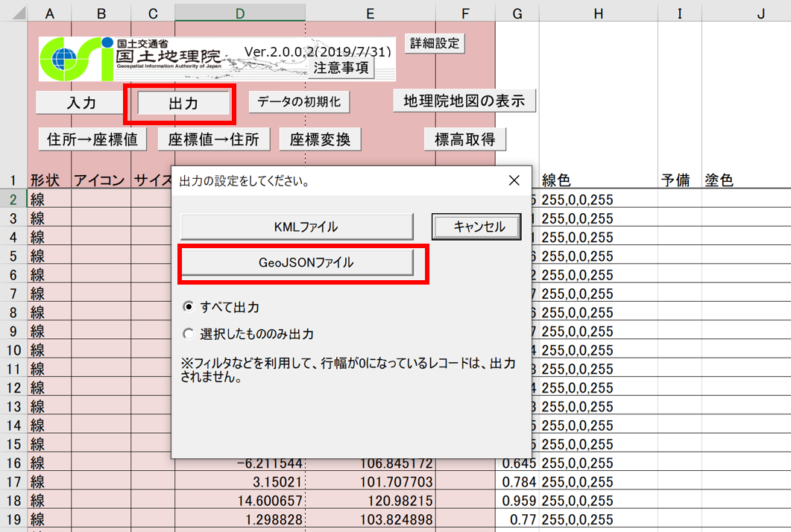Click 255,0,0,255 in row 2
The image size is (791, 532).
599,199
